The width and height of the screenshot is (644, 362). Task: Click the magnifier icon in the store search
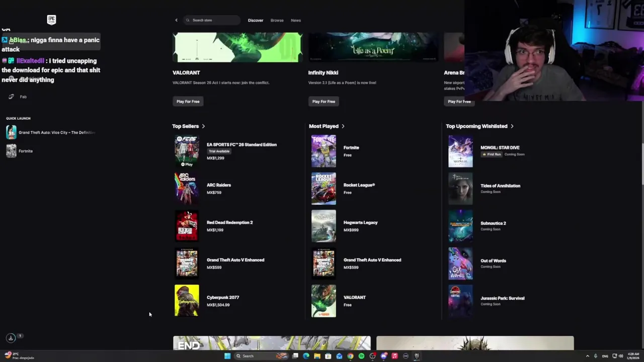point(188,20)
